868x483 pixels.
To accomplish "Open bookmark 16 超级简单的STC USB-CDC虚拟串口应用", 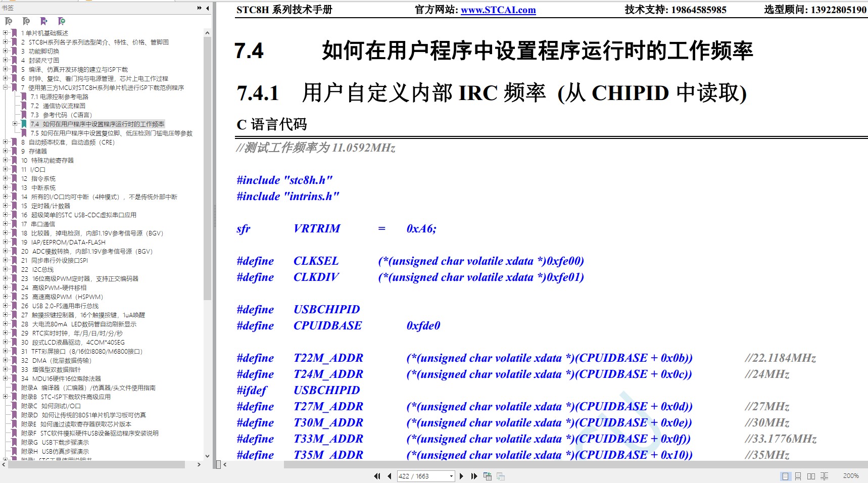I will [x=79, y=215].
